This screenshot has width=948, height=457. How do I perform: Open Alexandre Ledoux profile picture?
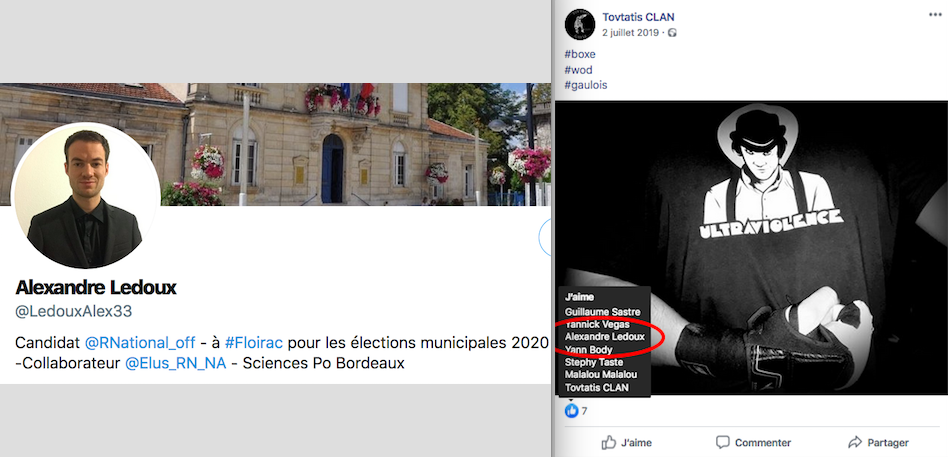(86, 196)
